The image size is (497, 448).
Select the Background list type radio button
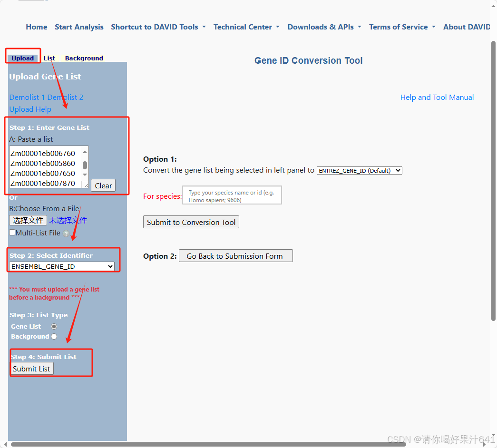pyautogui.click(x=54, y=336)
